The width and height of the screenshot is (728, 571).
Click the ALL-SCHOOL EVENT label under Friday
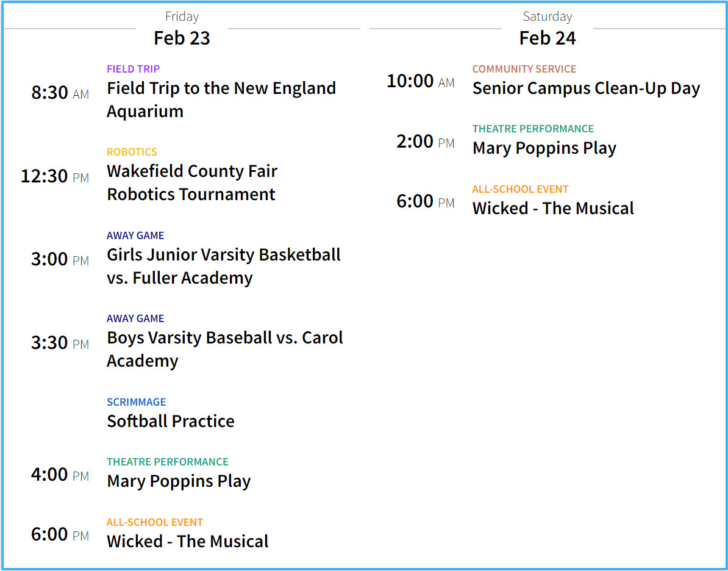[155, 522]
